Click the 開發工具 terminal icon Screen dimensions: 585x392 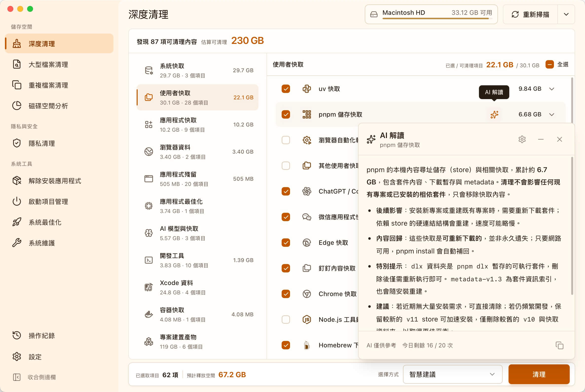click(149, 260)
